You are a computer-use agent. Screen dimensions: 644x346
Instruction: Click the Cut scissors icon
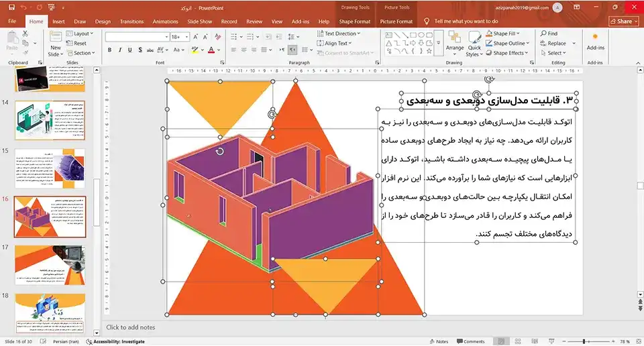(x=25, y=34)
